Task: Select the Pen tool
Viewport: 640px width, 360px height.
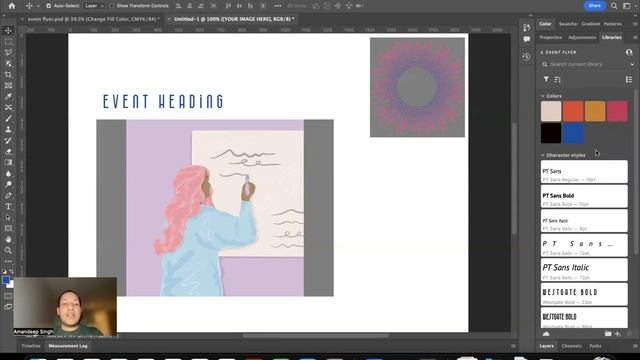Action: point(8,196)
